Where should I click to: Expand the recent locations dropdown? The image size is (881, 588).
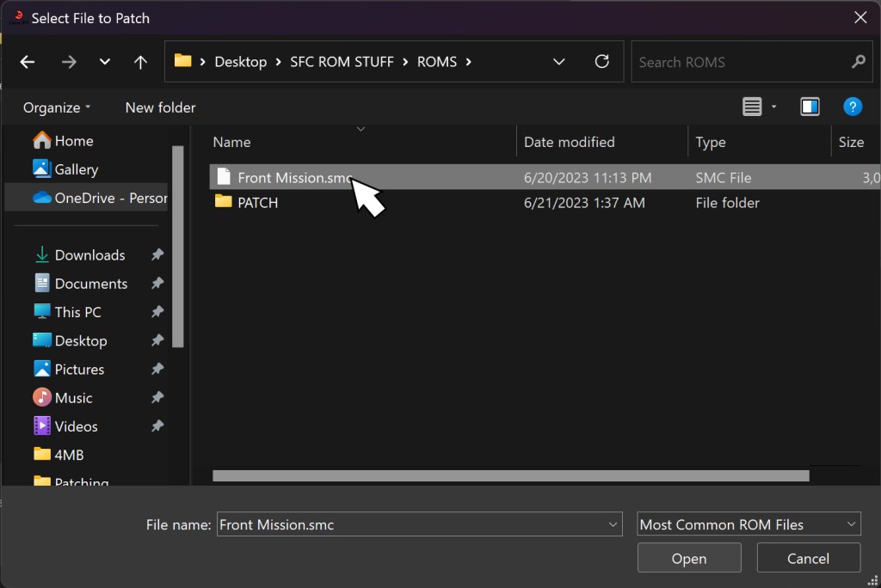(105, 62)
